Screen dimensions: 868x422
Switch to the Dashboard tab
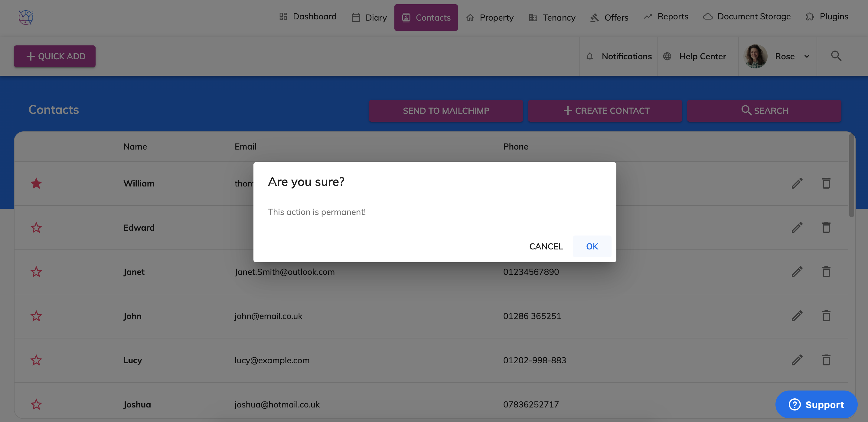point(308,17)
